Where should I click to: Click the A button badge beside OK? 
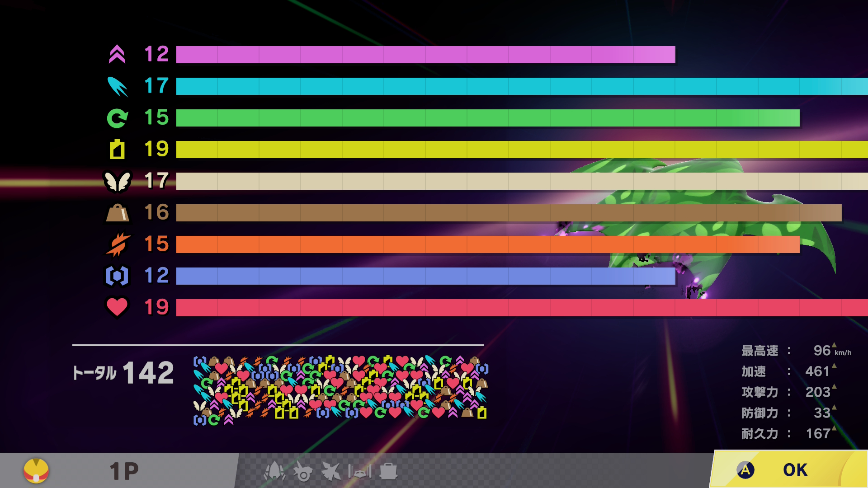(745, 470)
